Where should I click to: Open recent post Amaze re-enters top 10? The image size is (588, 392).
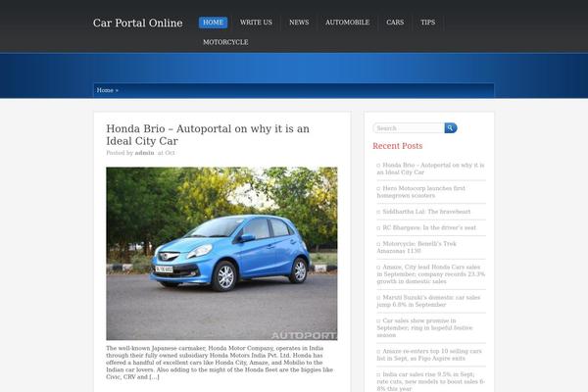point(429,355)
